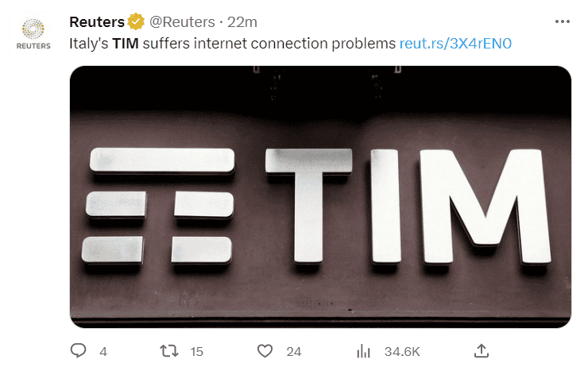Click the word "Italy's" in the tweet

(89, 44)
